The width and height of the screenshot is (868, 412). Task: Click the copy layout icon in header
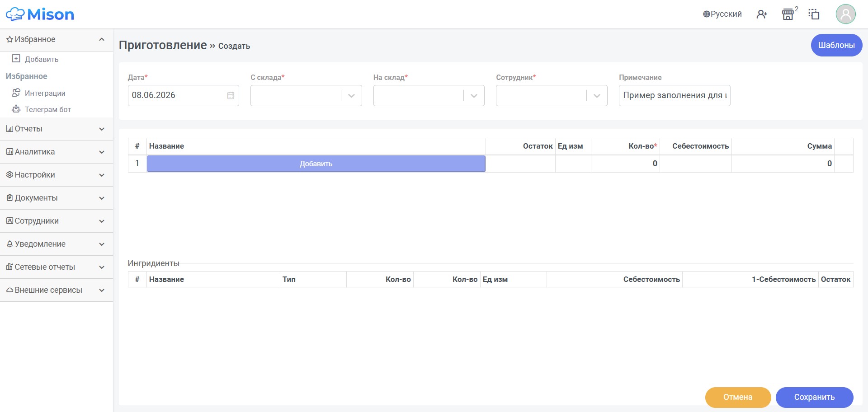click(x=814, y=14)
